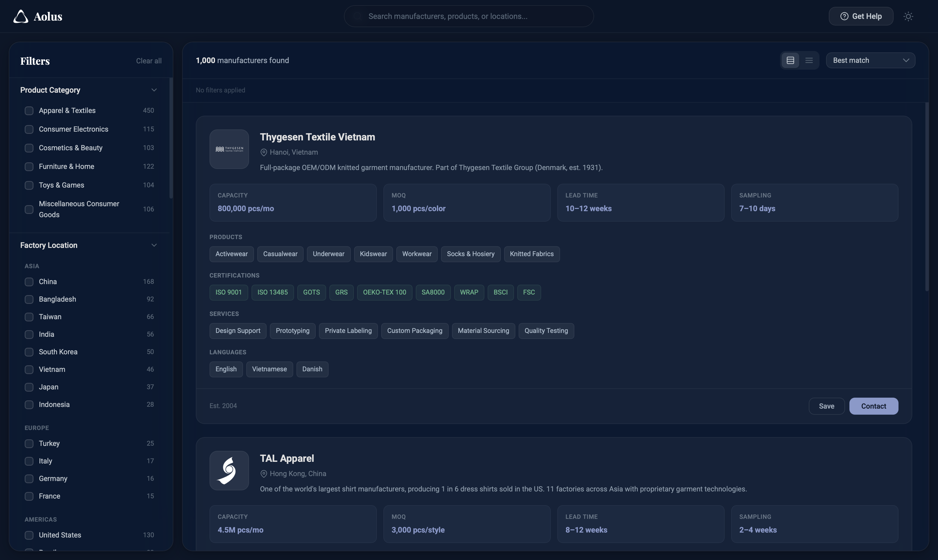Image resolution: width=938 pixels, height=560 pixels.
Task: Check the Apparel & Textiles category filter
Action: [x=29, y=110]
